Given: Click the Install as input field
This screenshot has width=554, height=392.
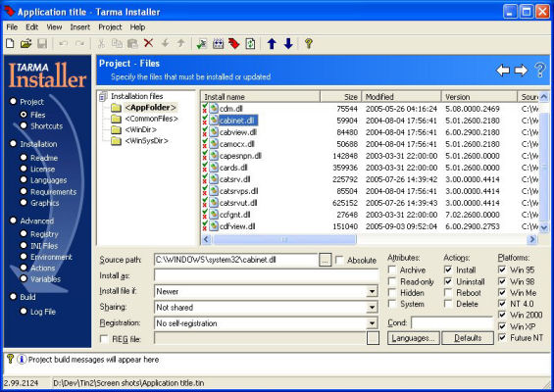Looking at the screenshot, I should (267, 275).
